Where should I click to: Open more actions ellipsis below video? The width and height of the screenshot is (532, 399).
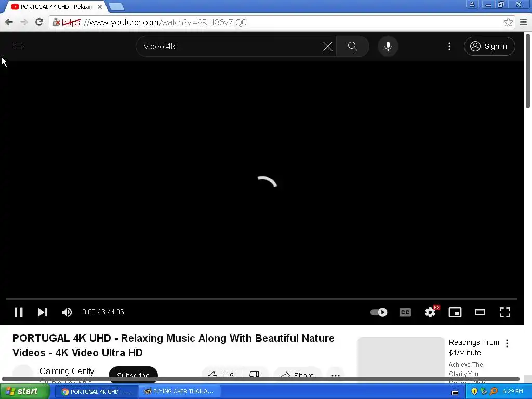click(x=336, y=375)
